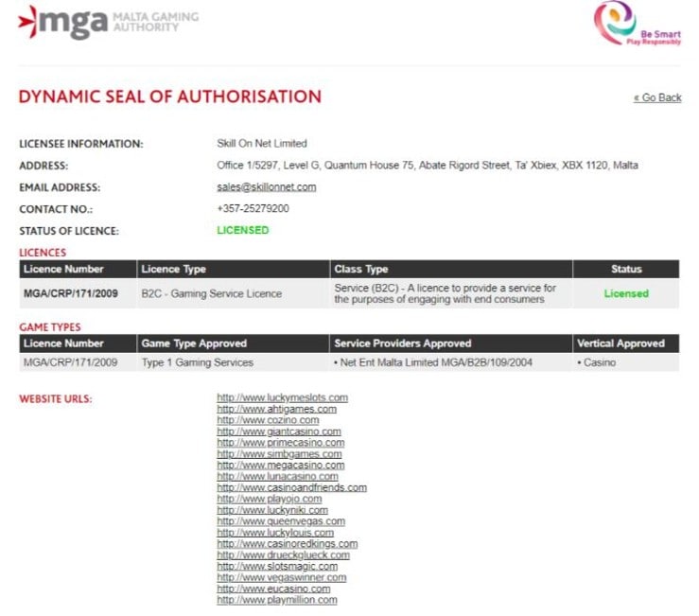Viewport: 699px width, 616px height.
Task: Select the Quantum House address text
Action: click(428, 165)
